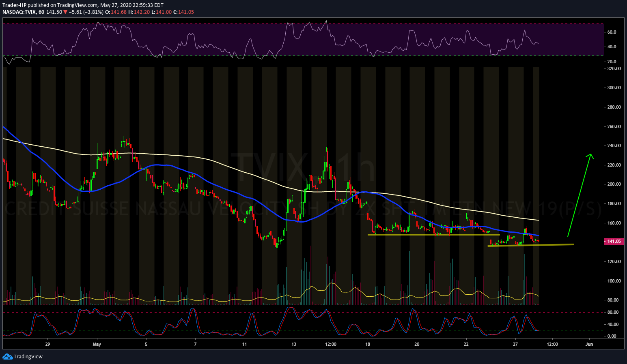Click the close value C:141.05

click(x=184, y=12)
